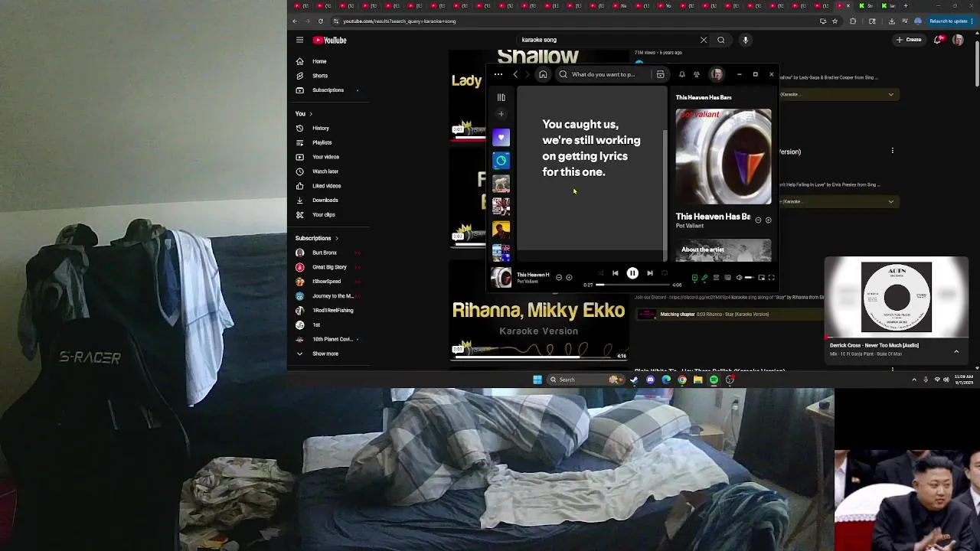Expand chapter dropdown under Elvis result
Screen dimensions: 980x551
click(890, 201)
